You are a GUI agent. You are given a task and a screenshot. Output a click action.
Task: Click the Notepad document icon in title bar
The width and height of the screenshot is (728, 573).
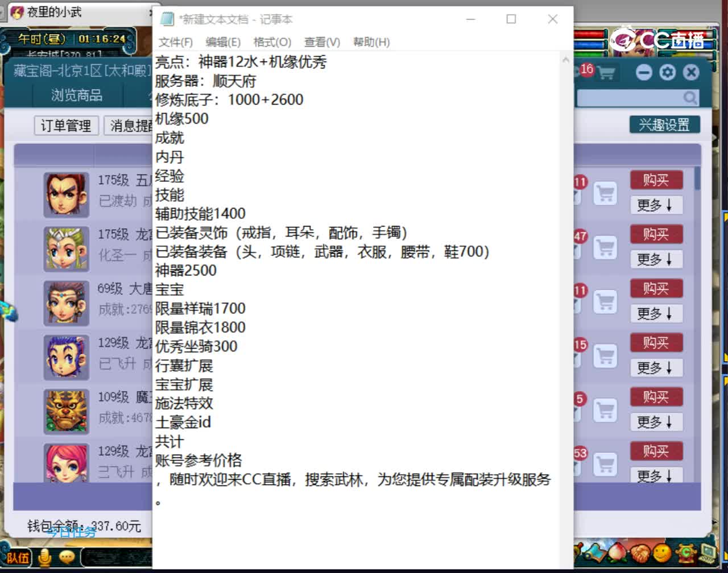pyautogui.click(x=167, y=19)
